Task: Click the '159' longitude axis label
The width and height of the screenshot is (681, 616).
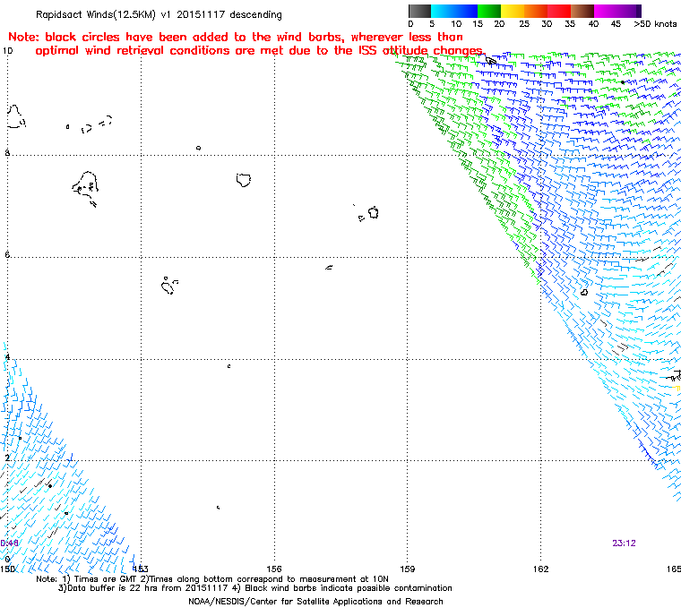Action: (x=408, y=569)
